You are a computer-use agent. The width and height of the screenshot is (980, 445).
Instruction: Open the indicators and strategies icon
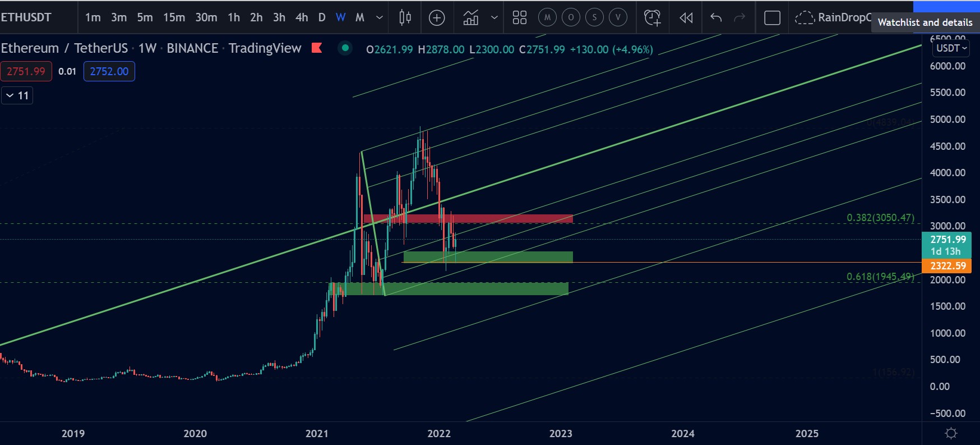471,18
